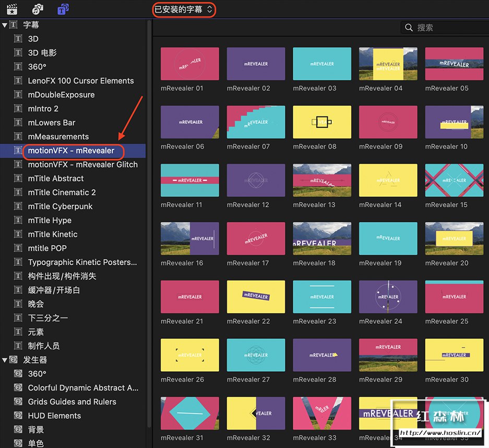Select the mRevealer 10 title thumbnail

click(454, 122)
